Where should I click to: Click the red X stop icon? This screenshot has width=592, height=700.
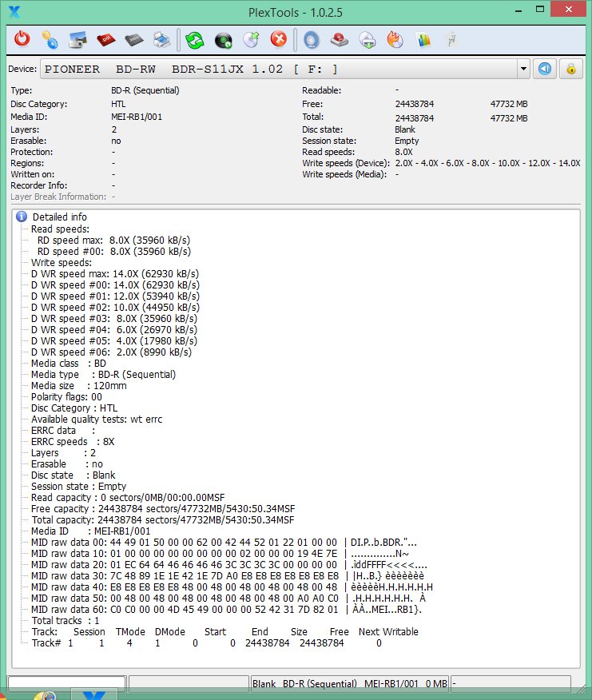[278, 39]
